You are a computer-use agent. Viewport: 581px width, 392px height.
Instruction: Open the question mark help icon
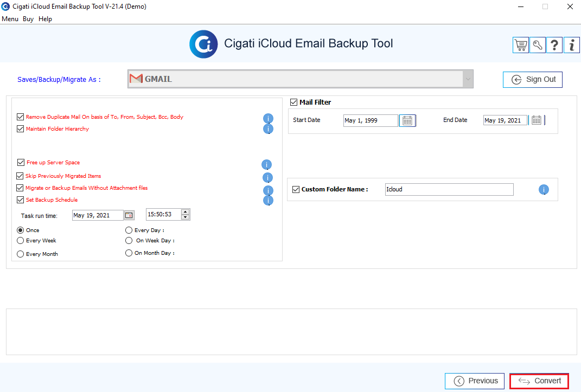(554, 45)
